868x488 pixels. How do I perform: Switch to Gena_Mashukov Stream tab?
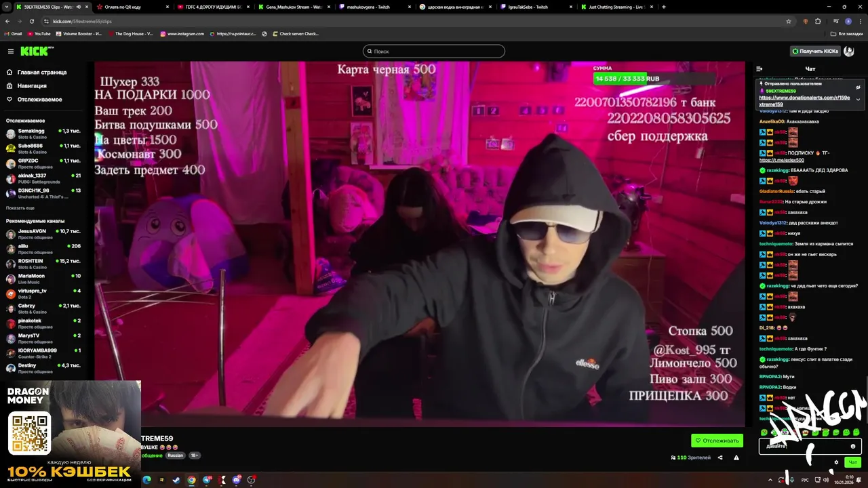point(293,7)
